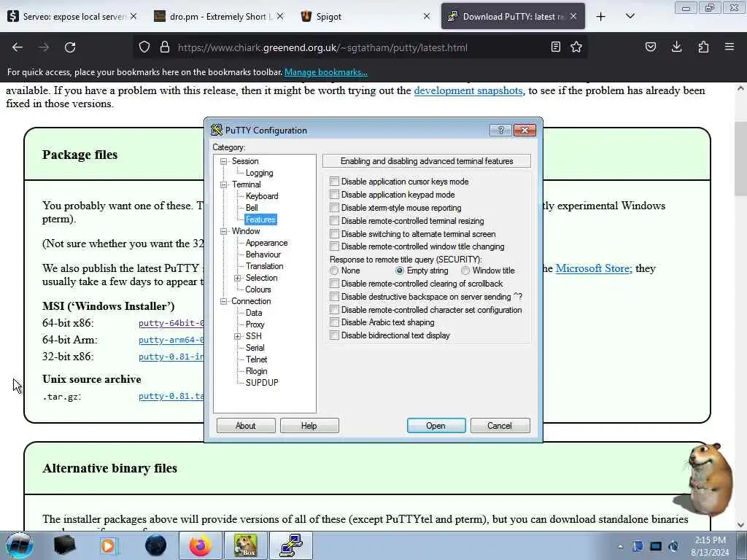
Task: Switch to PuTTY in the taskbar
Action: 291,545
